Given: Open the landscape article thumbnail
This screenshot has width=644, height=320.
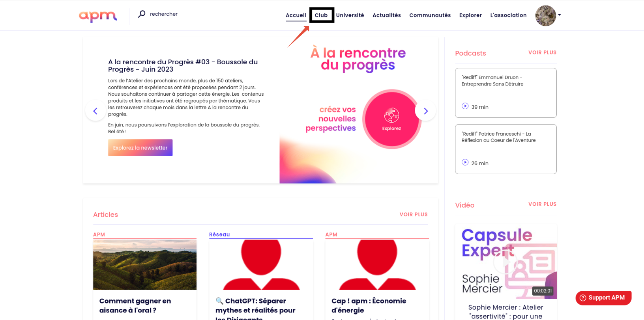Looking at the screenshot, I should 145,264.
